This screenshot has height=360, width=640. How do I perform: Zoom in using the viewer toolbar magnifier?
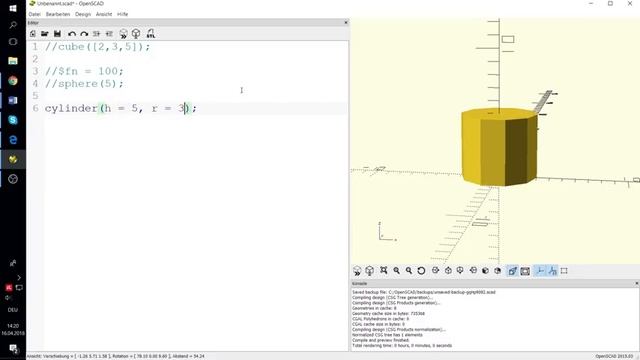[396, 271]
